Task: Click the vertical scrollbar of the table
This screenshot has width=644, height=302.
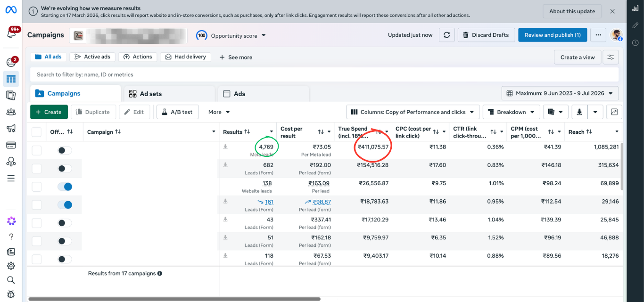Action: [x=622, y=166]
